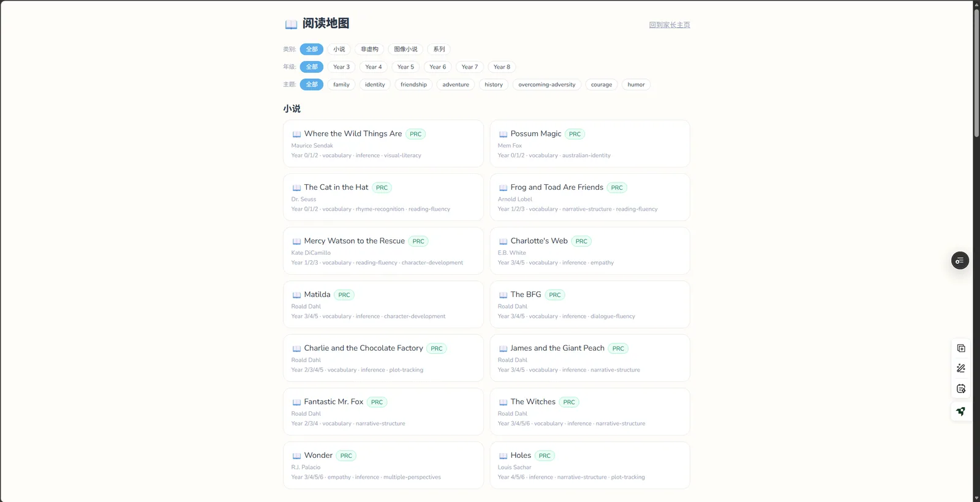Filter grade by Year 7
Viewport: 980px width, 502px height.
tap(470, 67)
